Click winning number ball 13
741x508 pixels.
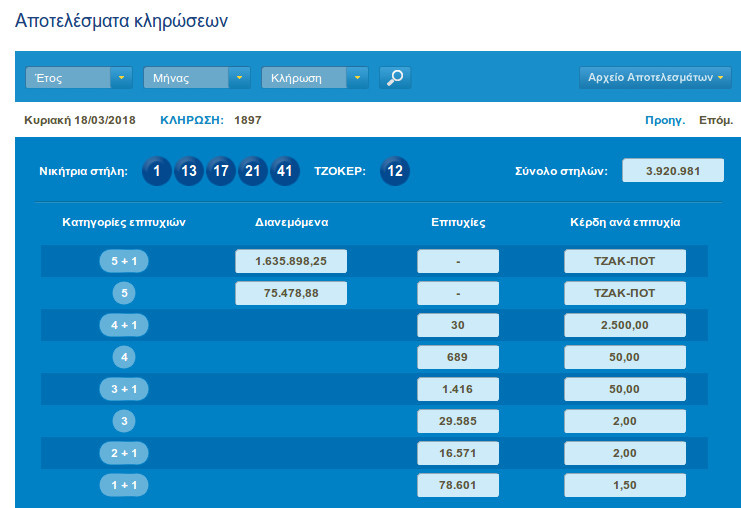[188, 171]
